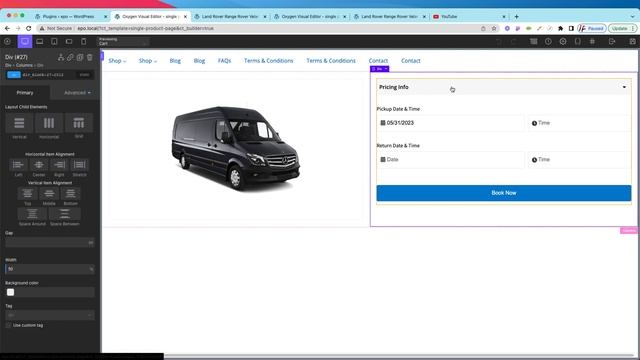The width and height of the screenshot is (640, 360).
Task: Expand the Pricing Info dropdown
Action: [x=503, y=87]
